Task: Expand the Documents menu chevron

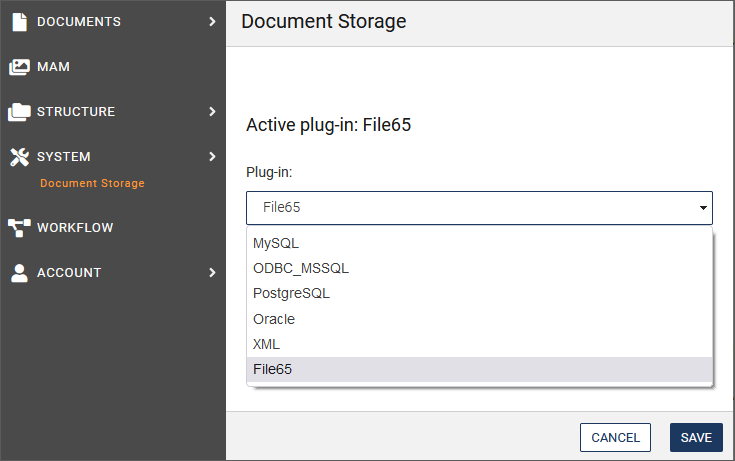Action: 212,22
